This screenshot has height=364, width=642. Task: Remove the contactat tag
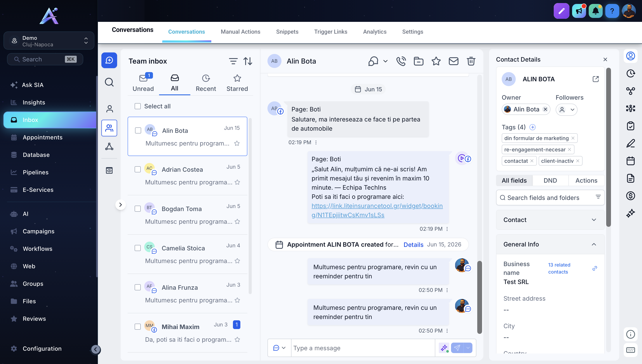(532, 161)
